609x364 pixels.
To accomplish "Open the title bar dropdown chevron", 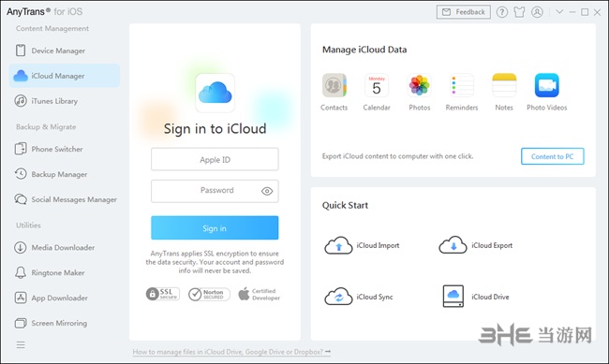I will 559,12.
